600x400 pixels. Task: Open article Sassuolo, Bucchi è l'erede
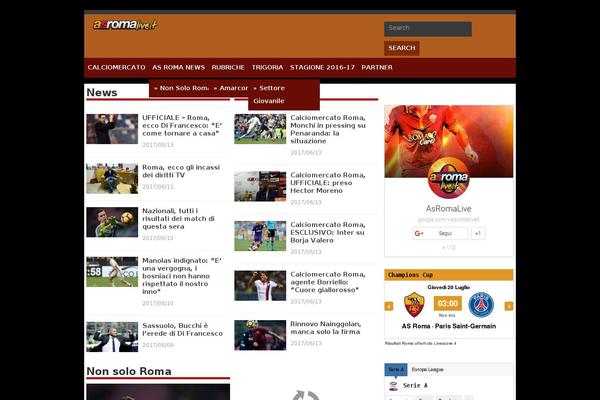[182, 330]
